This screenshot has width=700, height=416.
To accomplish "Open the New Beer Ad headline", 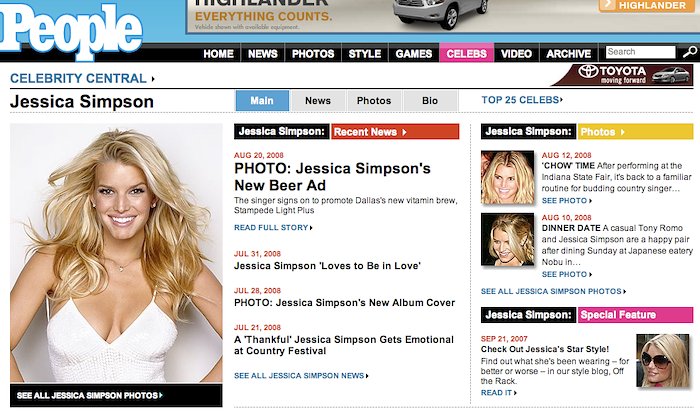I will point(332,177).
